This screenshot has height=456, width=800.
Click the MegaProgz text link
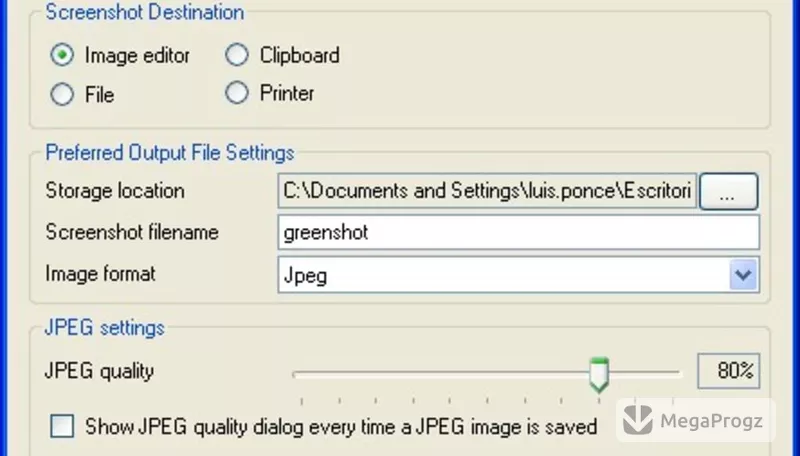711,421
